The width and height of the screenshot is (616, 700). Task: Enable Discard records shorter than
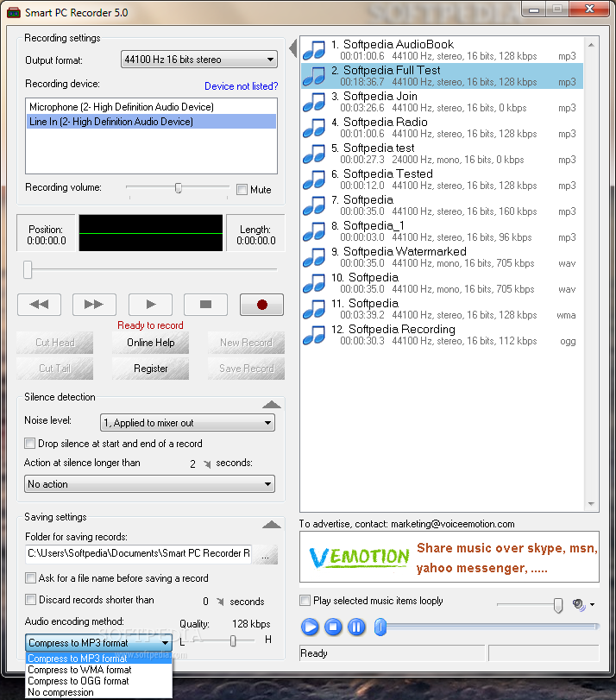[x=30, y=600]
